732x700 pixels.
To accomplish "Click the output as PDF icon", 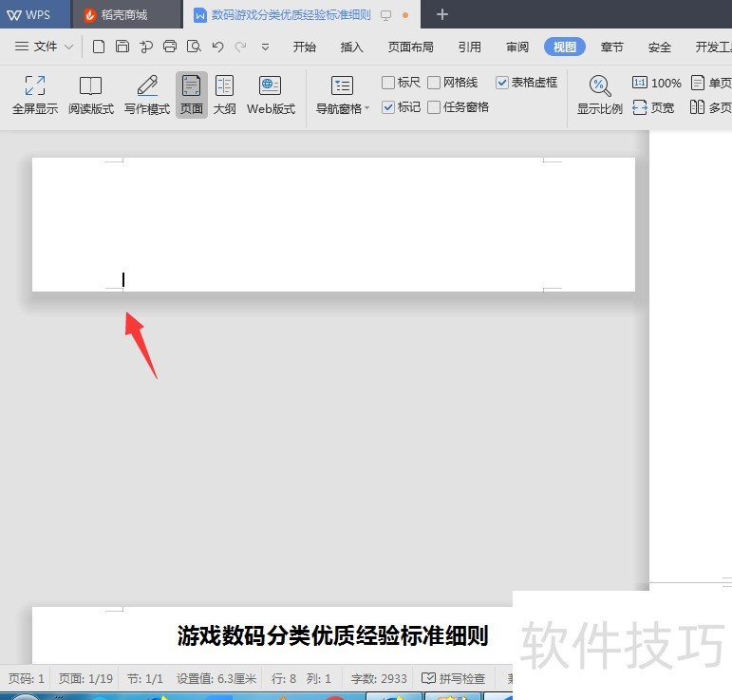I will point(146,47).
